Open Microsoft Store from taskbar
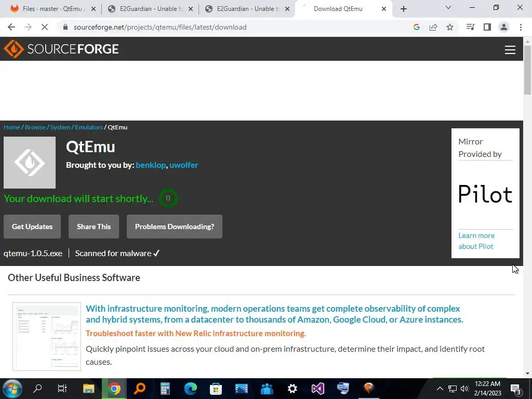The height and width of the screenshot is (399, 532). [216, 389]
